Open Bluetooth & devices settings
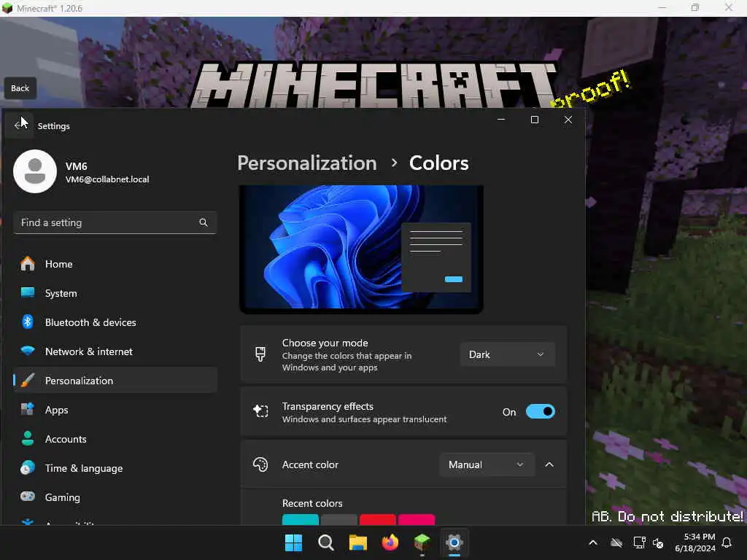Viewport: 747px width, 560px height. pos(115,322)
